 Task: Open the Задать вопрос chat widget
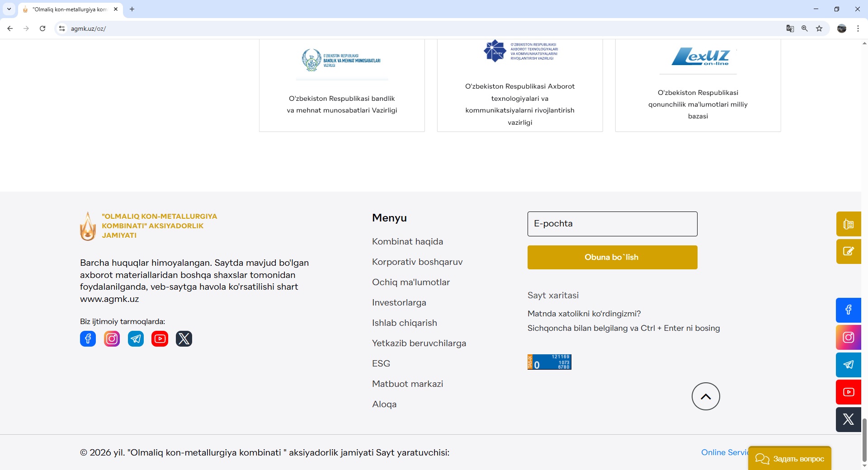pyautogui.click(x=789, y=459)
